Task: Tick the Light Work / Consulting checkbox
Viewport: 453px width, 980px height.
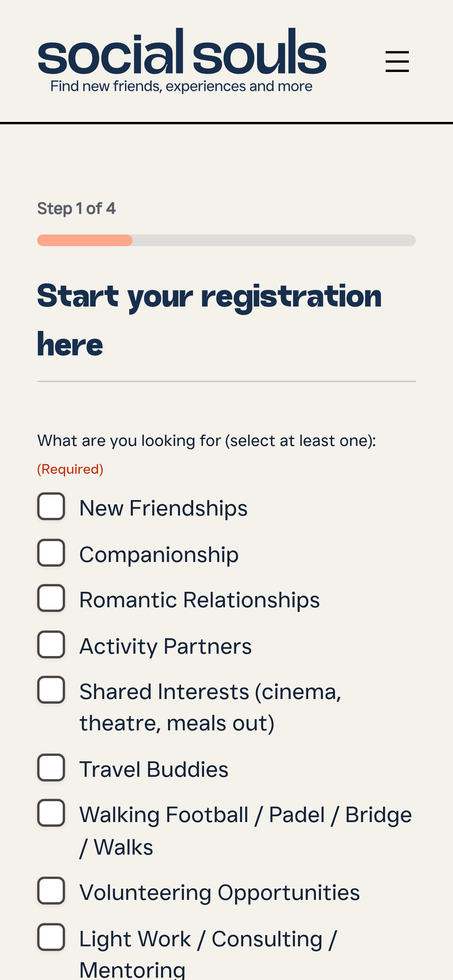Action: [x=51, y=937]
